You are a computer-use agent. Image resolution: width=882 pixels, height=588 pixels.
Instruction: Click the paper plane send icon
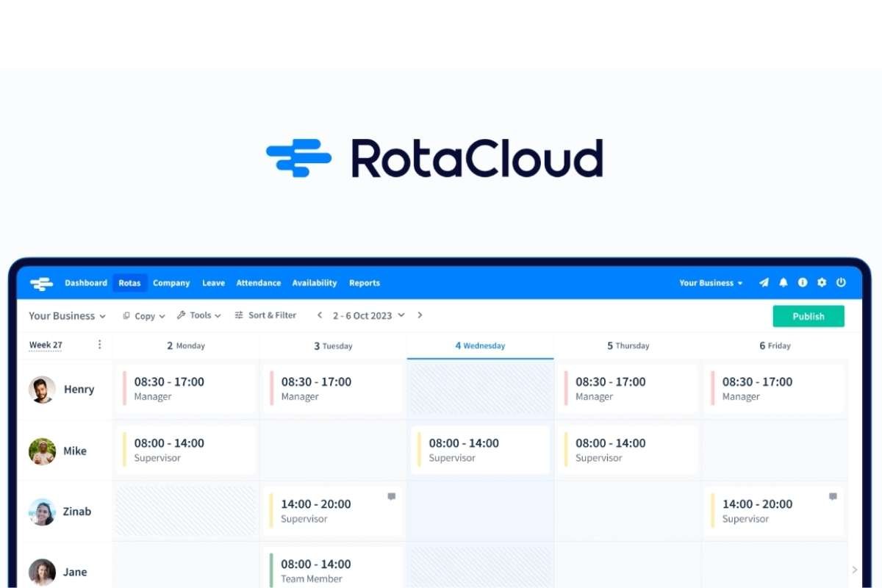764,282
